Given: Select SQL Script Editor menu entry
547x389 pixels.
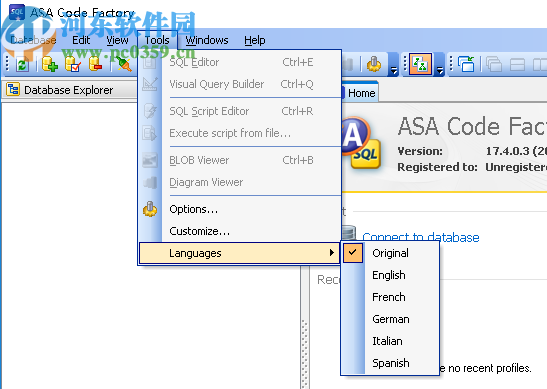Looking at the screenshot, I should (x=240, y=111).
